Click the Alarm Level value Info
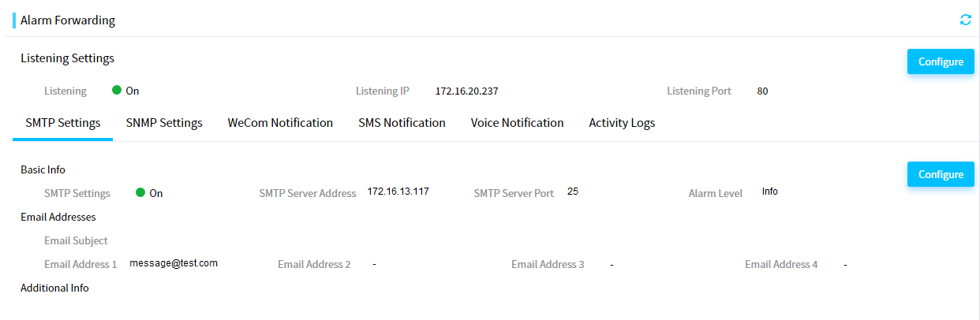 (x=770, y=192)
